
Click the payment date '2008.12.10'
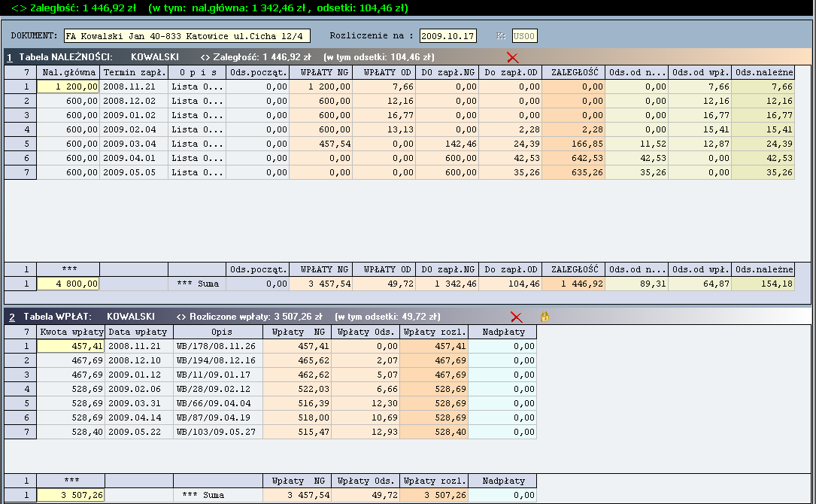pos(139,360)
